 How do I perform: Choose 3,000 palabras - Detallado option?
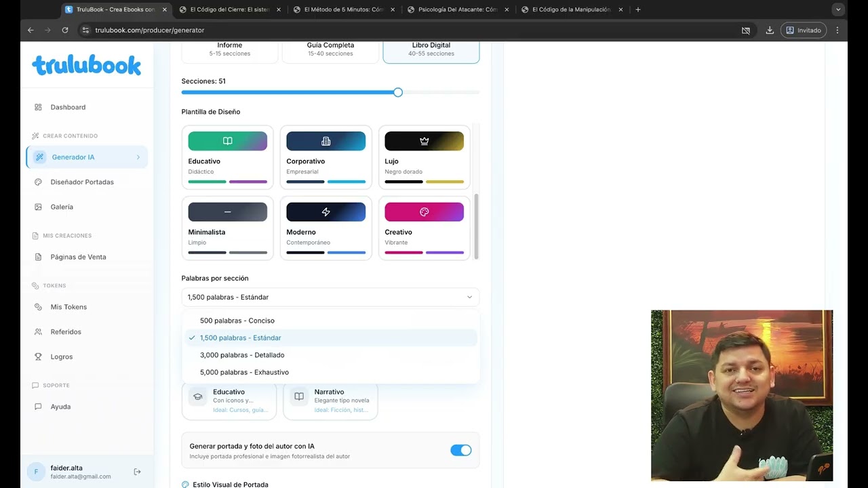pos(330,355)
